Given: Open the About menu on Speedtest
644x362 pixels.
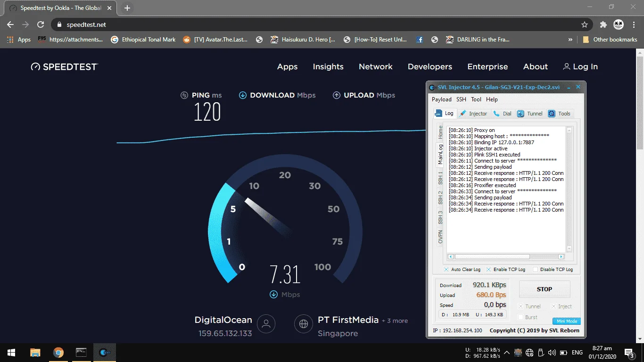Looking at the screenshot, I should (536, 67).
